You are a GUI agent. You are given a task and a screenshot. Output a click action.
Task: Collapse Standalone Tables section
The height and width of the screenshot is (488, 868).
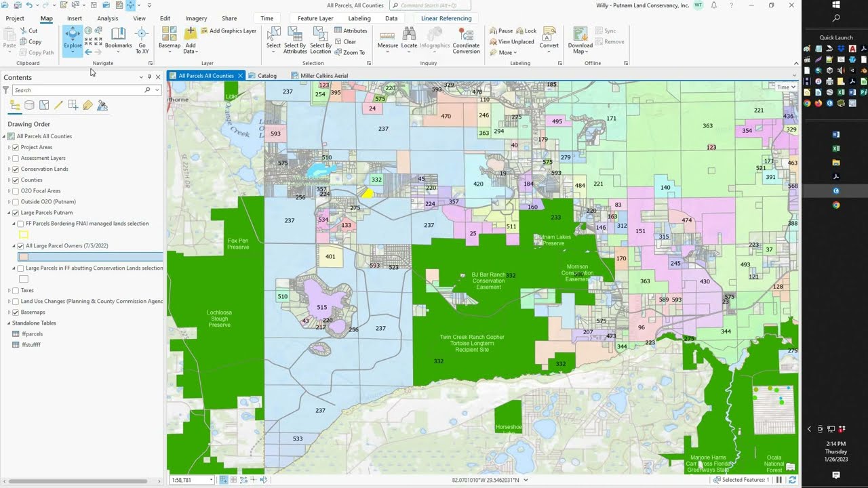[x=9, y=323]
